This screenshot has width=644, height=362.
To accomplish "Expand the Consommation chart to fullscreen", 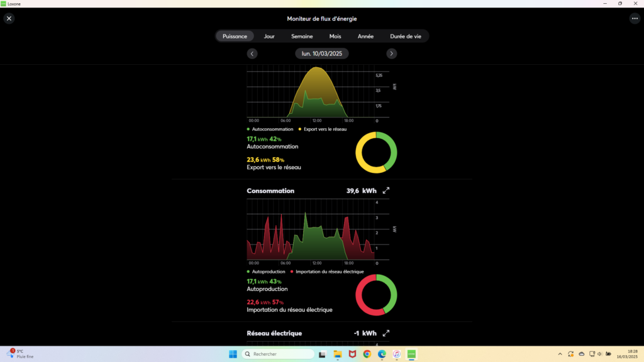I will pyautogui.click(x=386, y=190).
